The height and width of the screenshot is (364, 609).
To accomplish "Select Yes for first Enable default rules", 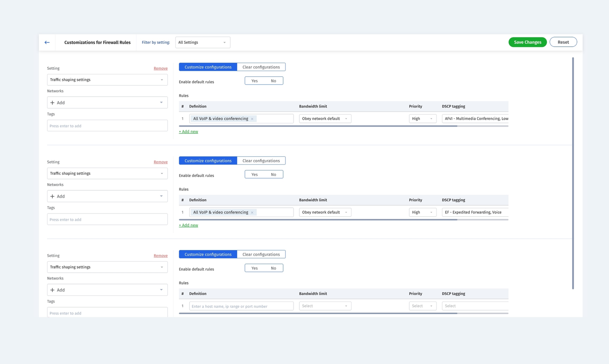I will click(254, 80).
